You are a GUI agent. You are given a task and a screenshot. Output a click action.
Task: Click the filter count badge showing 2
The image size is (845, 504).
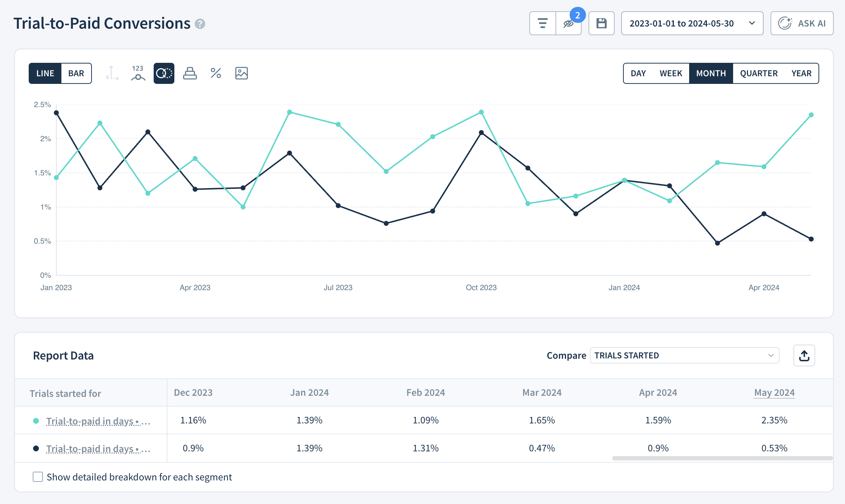coord(578,15)
